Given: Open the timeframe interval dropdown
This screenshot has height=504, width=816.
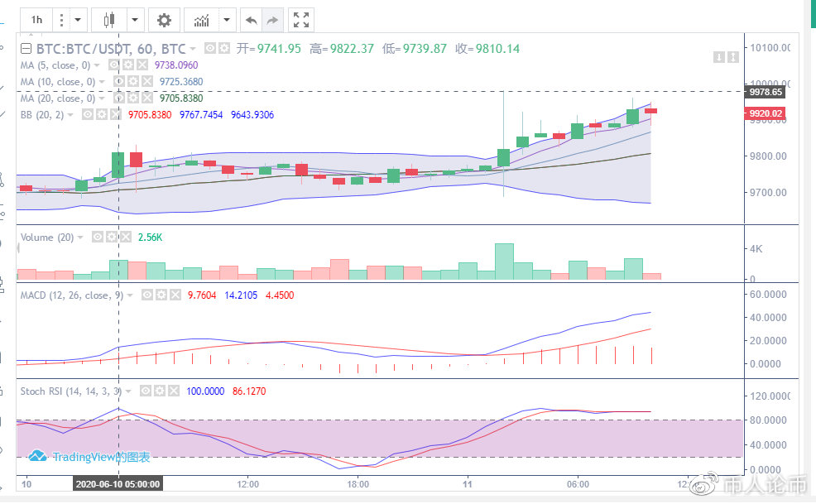Looking at the screenshot, I should (x=77, y=19).
